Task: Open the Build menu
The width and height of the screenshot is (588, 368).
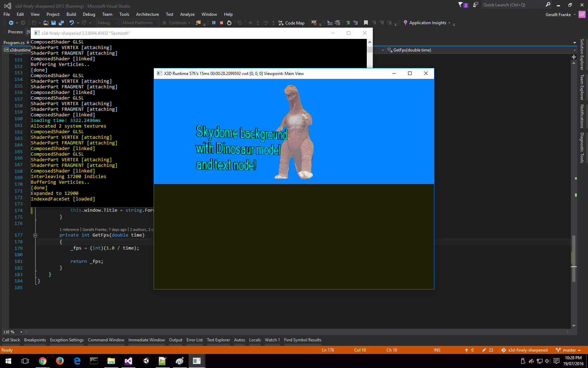Action: [x=71, y=14]
